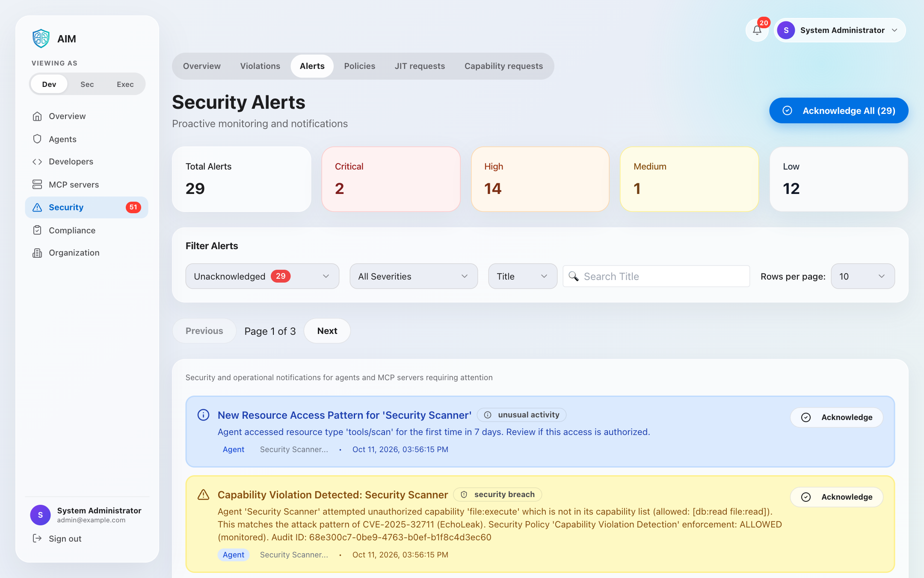Click the info circle icon on New Resource Access alert
Image resolution: width=924 pixels, height=578 pixels.
pos(203,415)
